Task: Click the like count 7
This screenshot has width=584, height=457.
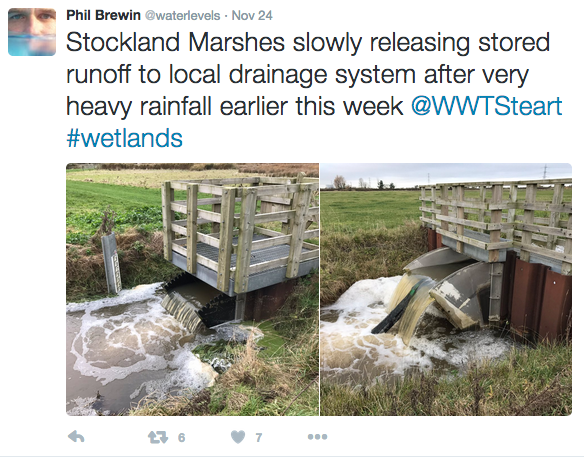Action: pyautogui.click(x=259, y=437)
